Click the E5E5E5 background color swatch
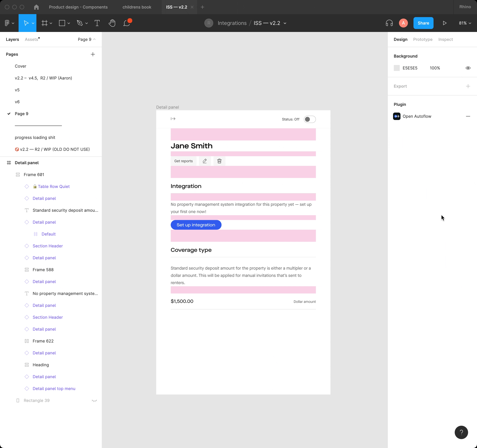This screenshot has height=448, width=477. [x=397, y=68]
